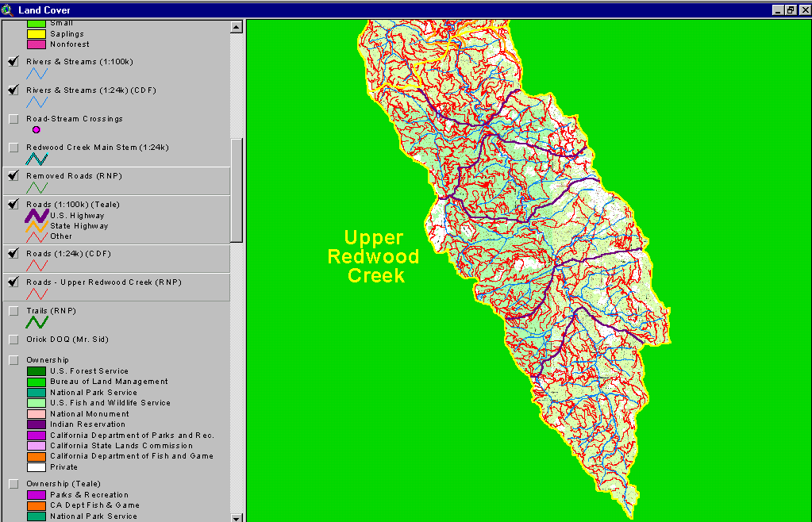Click the Roads (1:24k) (CDF) red line symbol
Image resolution: width=812 pixels, height=522 pixels.
(x=37, y=266)
